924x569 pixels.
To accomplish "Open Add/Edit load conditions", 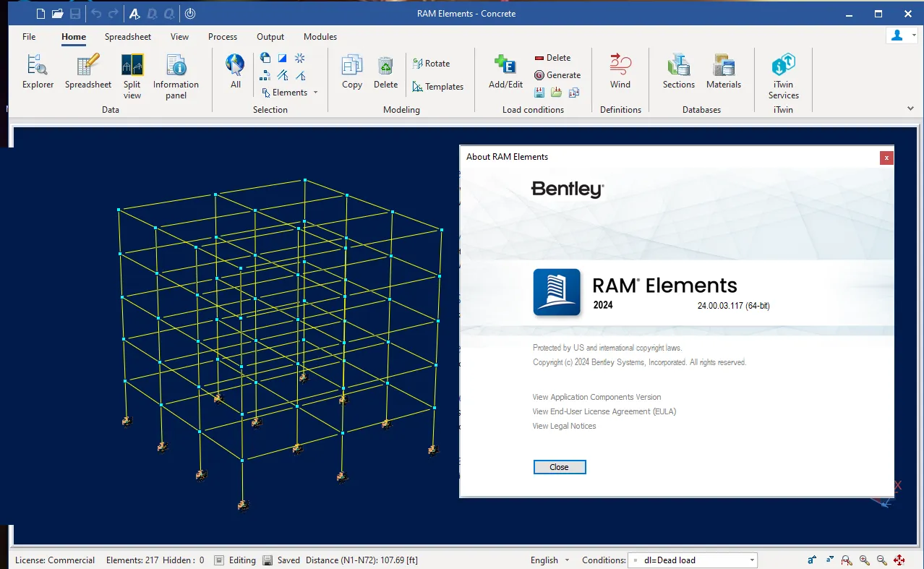I will [506, 72].
